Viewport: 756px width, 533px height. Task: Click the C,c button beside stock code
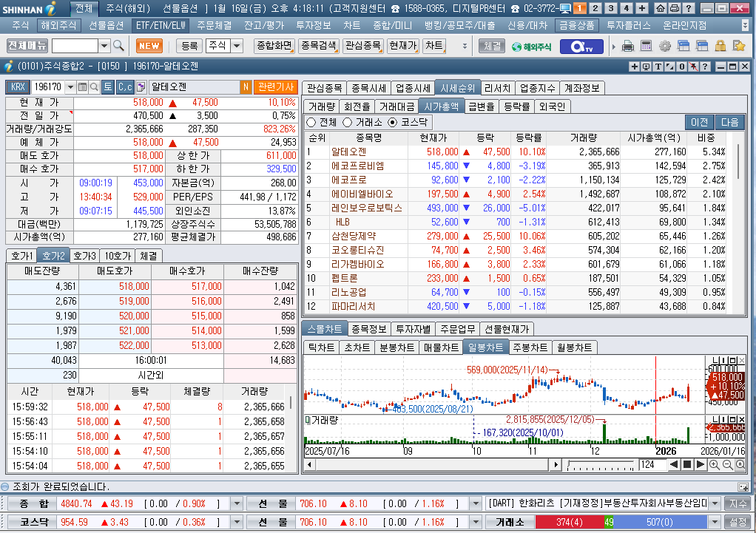point(125,86)
